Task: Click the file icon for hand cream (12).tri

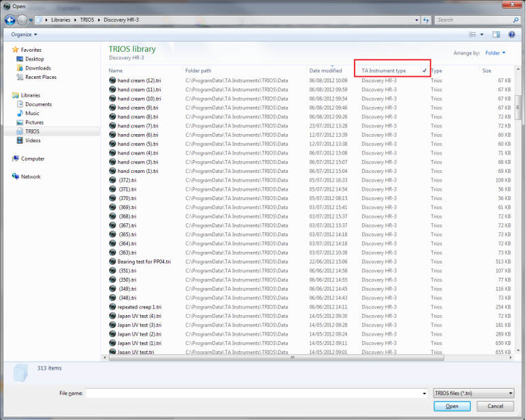Action: [112, 80]
